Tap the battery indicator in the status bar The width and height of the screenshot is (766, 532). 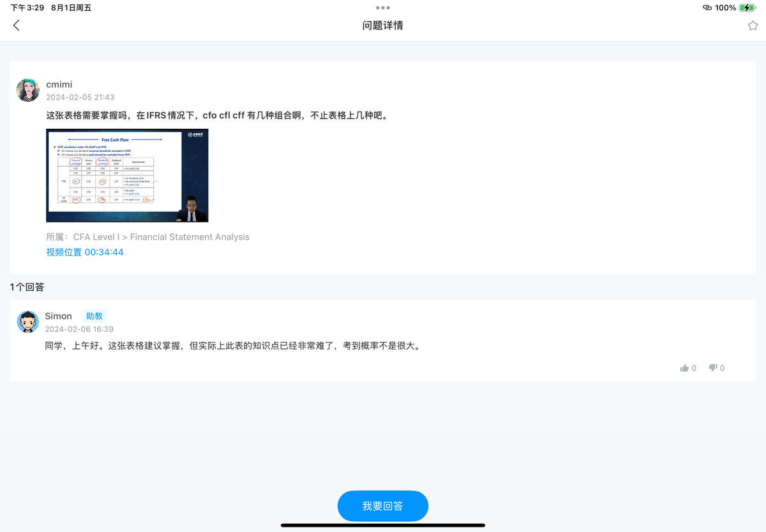click(x=747, y=8)
